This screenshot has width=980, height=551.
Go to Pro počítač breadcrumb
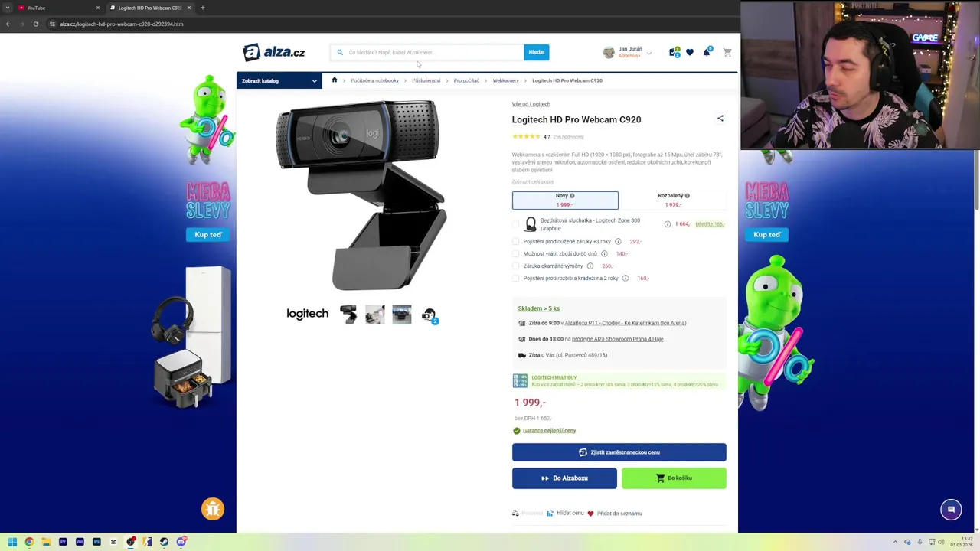click(466, 80)
